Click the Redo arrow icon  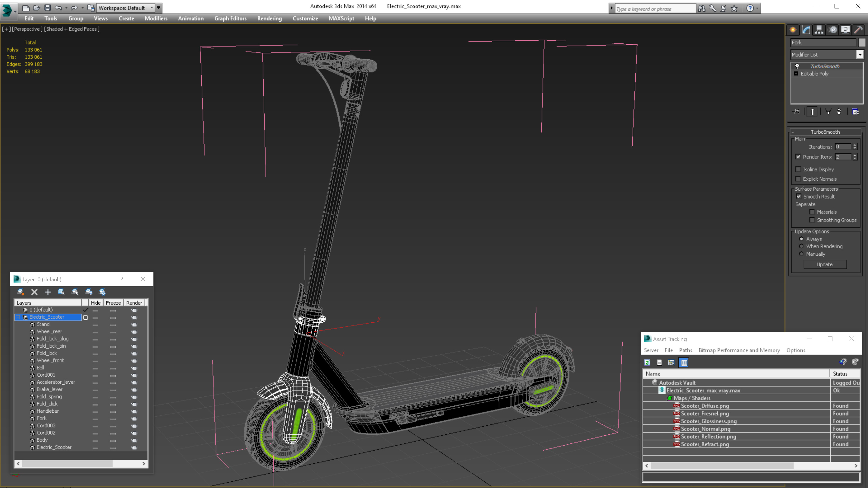(x=74, y=8)
